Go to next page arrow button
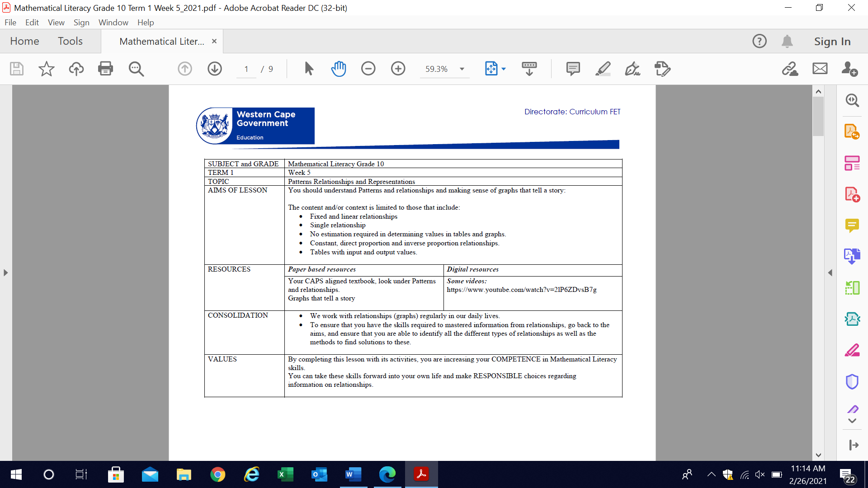The image size is (868, 488). click(x=215, y=69)
